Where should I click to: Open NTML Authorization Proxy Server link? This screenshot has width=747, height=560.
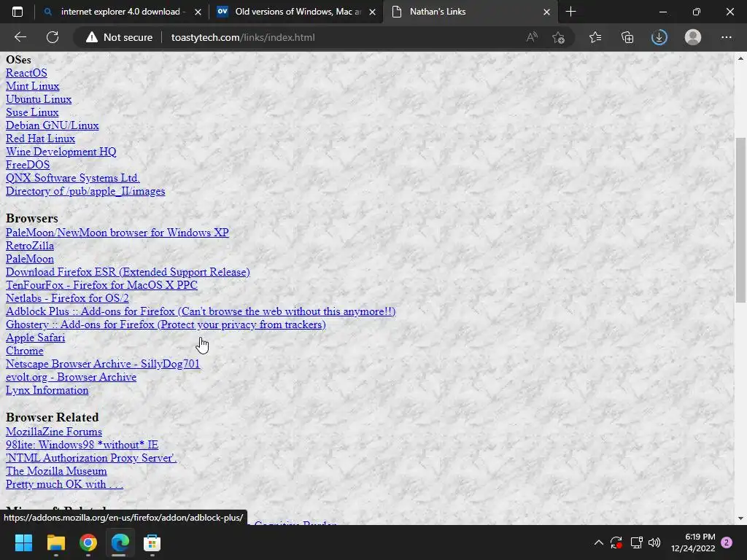(91, 458)
